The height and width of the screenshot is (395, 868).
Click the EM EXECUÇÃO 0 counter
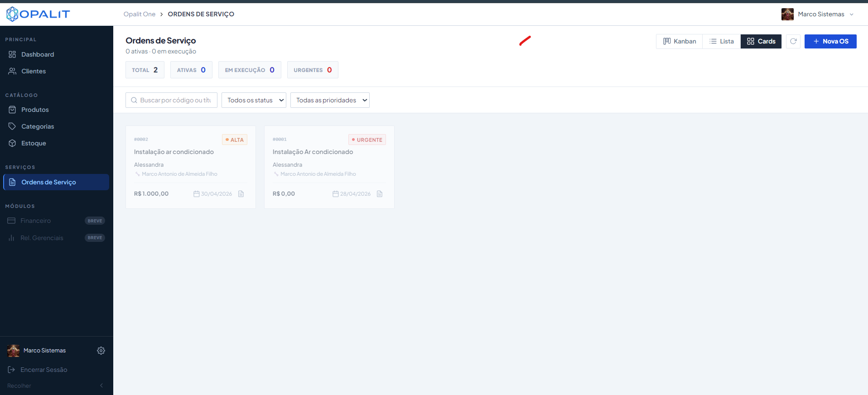250,70
